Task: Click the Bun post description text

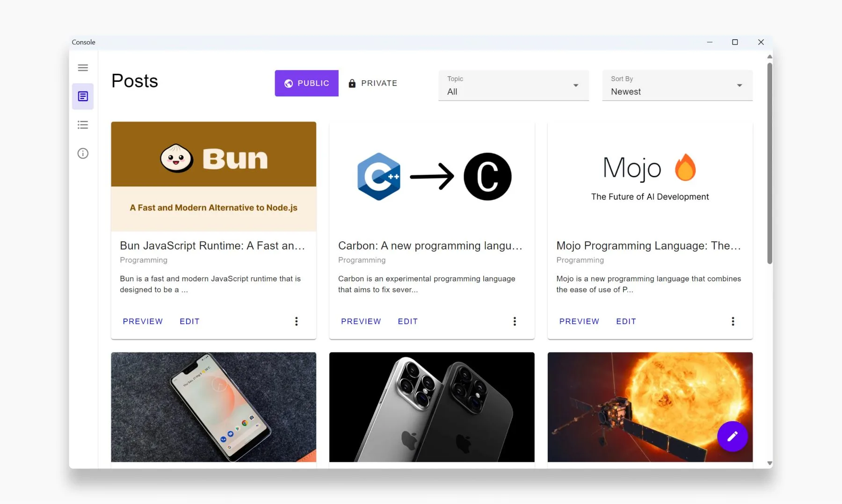Action: 210,284
